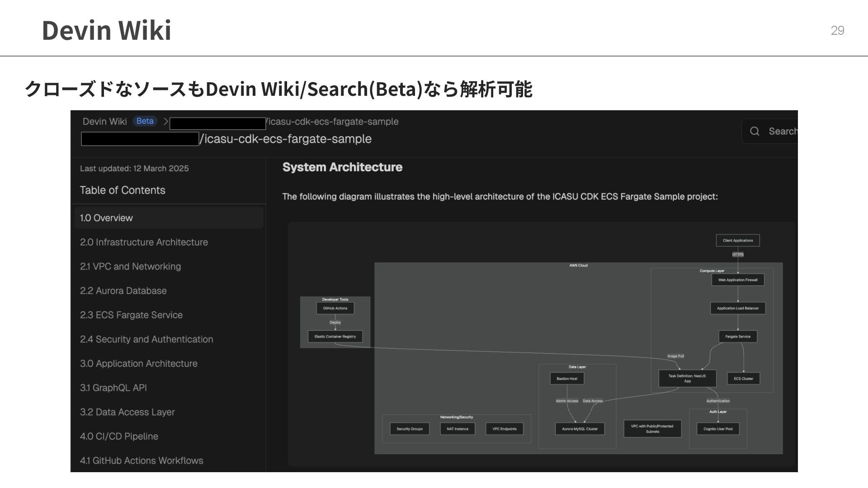Open 3.2 Data Access Layer
Image resolution: width=868 pixels, height=488 pixels.
pos(127,412)
